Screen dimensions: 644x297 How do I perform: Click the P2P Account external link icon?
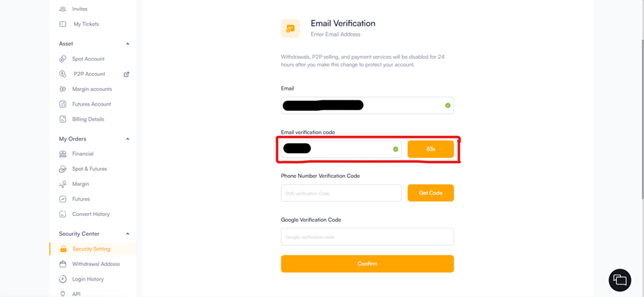coord(126,74)
